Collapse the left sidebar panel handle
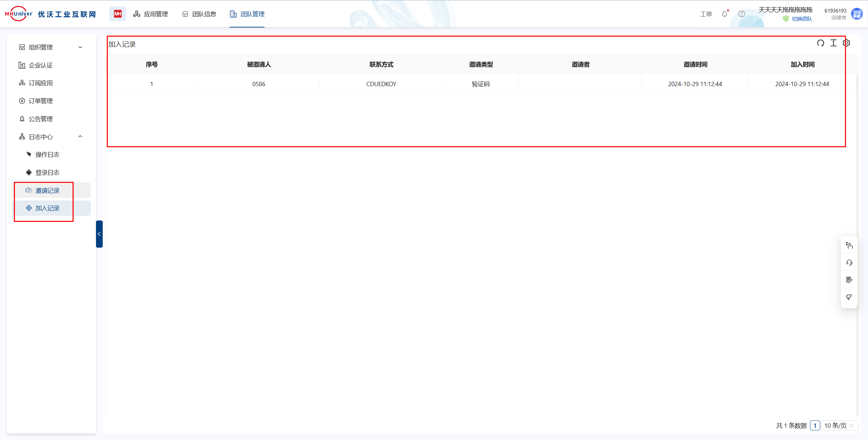 (99, 234)
